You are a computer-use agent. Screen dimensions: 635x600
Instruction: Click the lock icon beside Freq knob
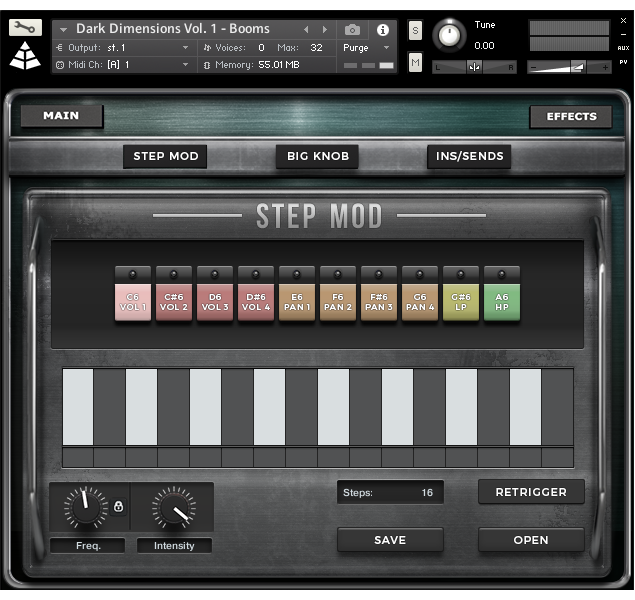[x=118, y=507]
